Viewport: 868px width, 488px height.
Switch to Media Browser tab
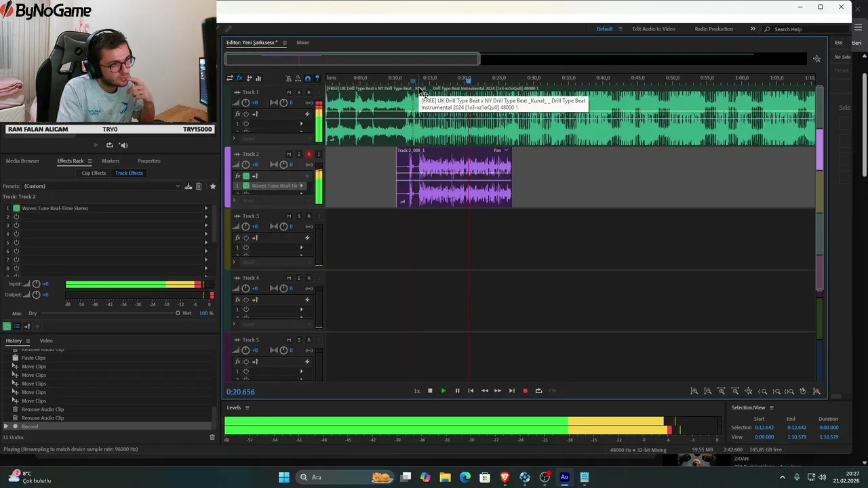[22, 161]
